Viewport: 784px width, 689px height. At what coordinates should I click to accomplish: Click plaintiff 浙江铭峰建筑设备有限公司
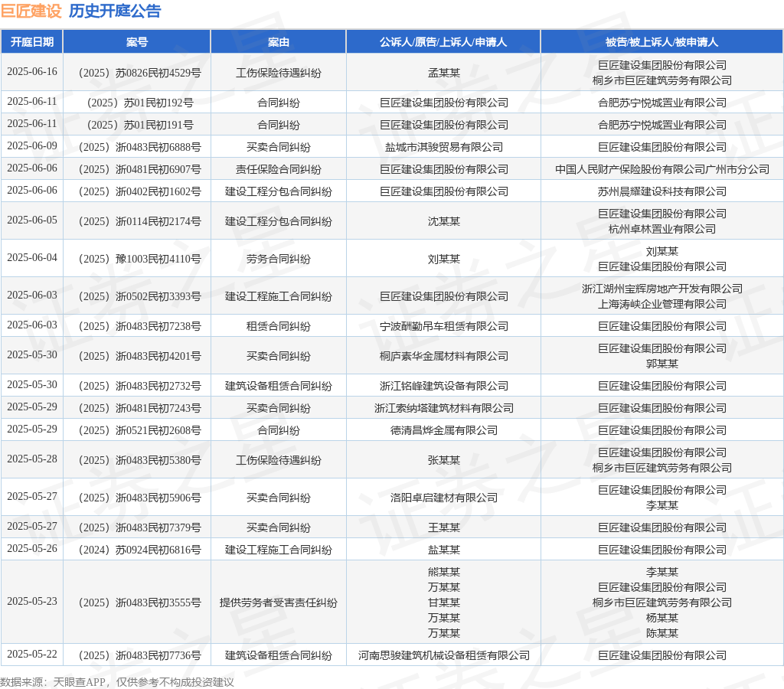pos(443,386)
